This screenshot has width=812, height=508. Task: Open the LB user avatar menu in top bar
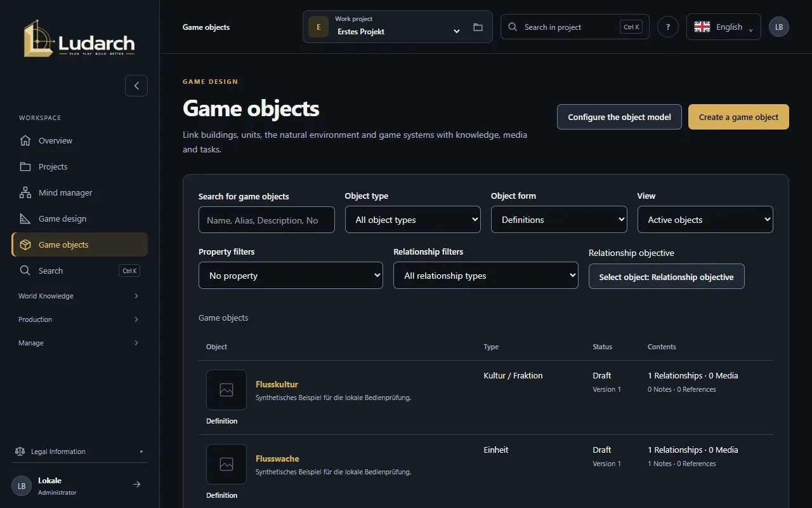coord(779,27)
